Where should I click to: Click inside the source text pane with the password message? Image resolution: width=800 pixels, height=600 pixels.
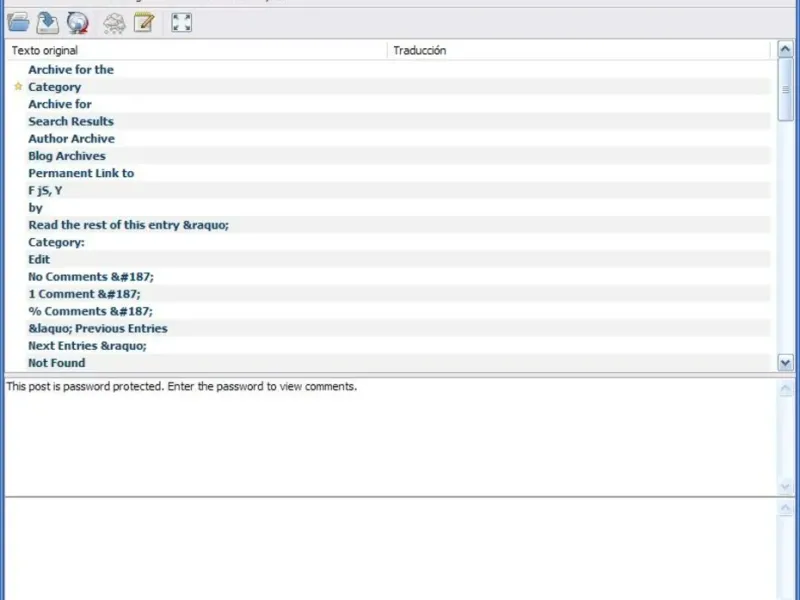click(x=391, y=437)
